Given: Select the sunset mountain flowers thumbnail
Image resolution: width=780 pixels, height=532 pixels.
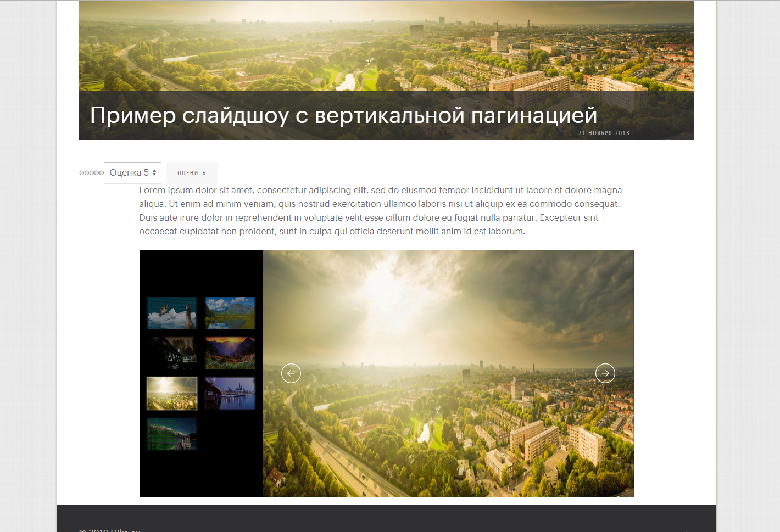Looking at the screenshot, I should point(230,353).
